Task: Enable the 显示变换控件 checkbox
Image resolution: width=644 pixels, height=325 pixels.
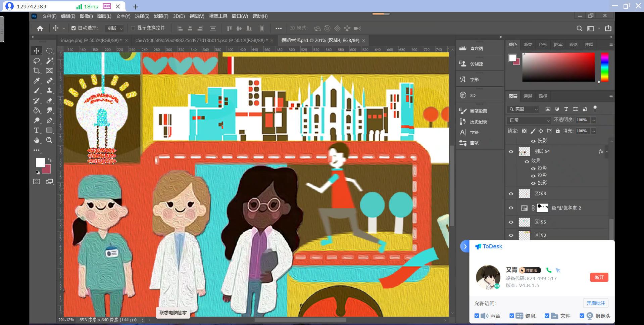Action: 133,28
